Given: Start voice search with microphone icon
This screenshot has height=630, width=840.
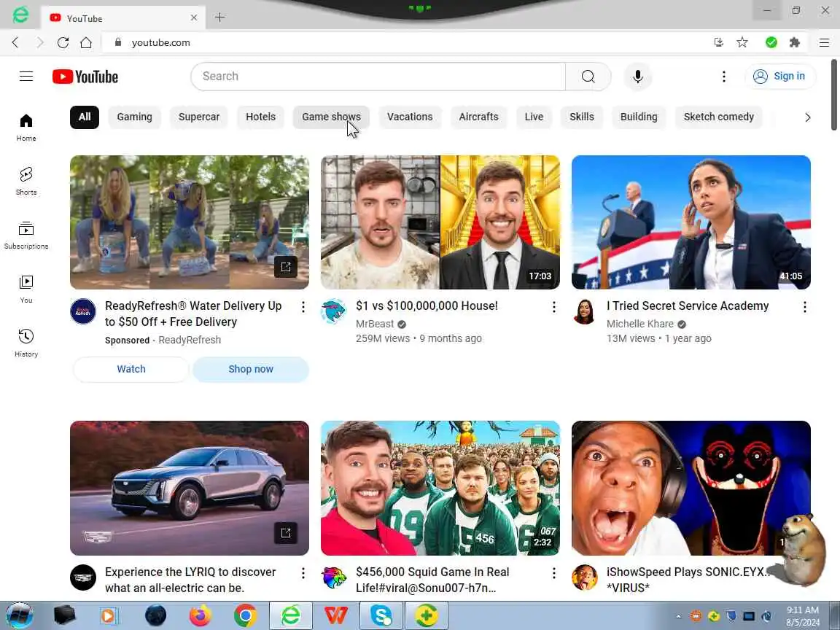Looking at the screenshot, I should (x=637, y=77).
